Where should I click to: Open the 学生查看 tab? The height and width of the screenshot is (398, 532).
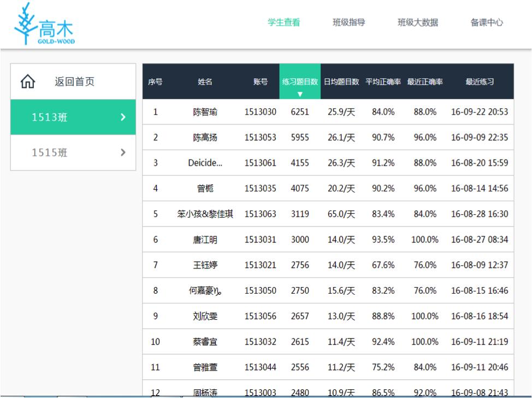283,23
